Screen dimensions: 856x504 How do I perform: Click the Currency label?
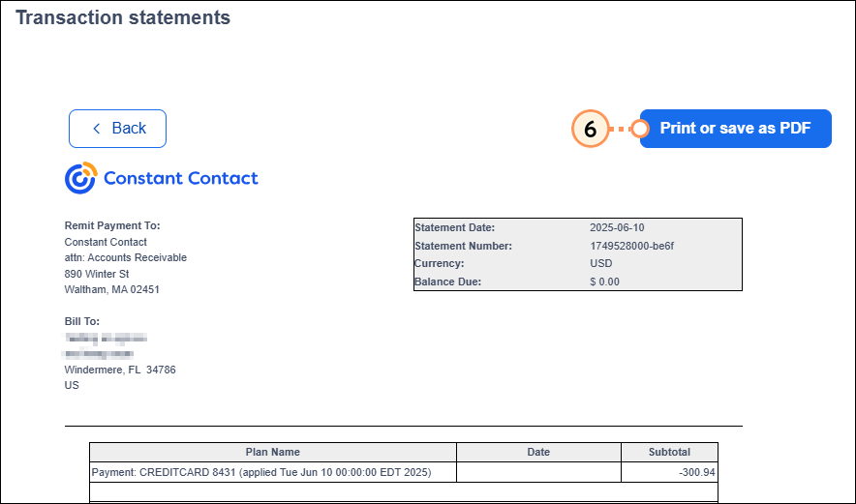coord(440,263)
